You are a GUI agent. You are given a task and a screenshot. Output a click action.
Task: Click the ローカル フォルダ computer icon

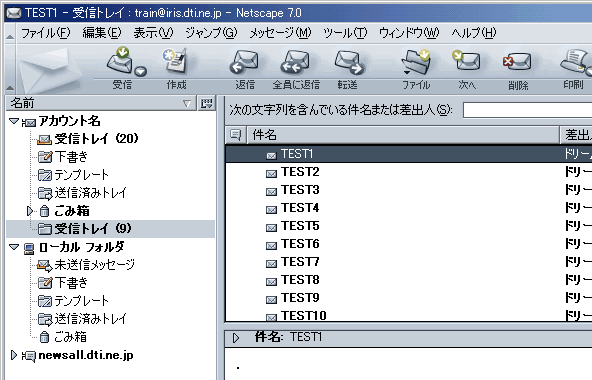pos(29,248)
